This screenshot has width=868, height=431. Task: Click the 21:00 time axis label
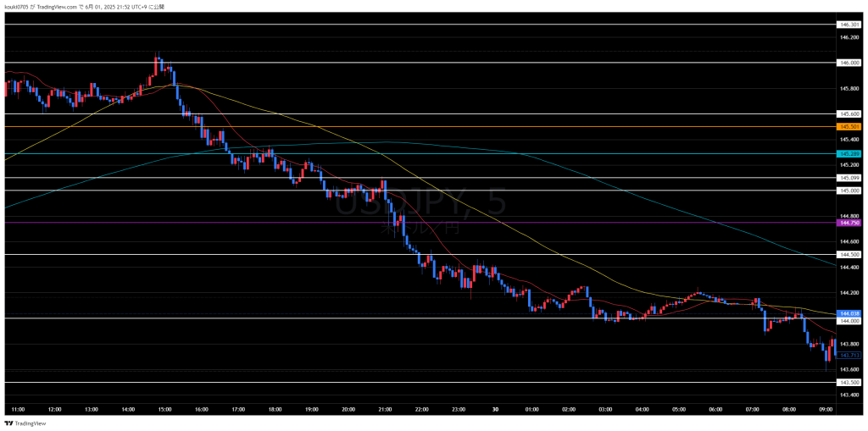click(x=385, y=409)
